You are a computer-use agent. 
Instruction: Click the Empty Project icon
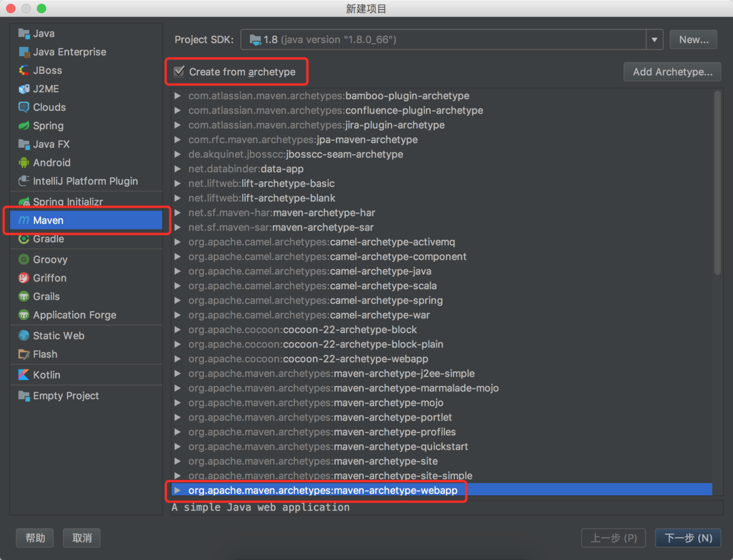[x=24, y=396]
